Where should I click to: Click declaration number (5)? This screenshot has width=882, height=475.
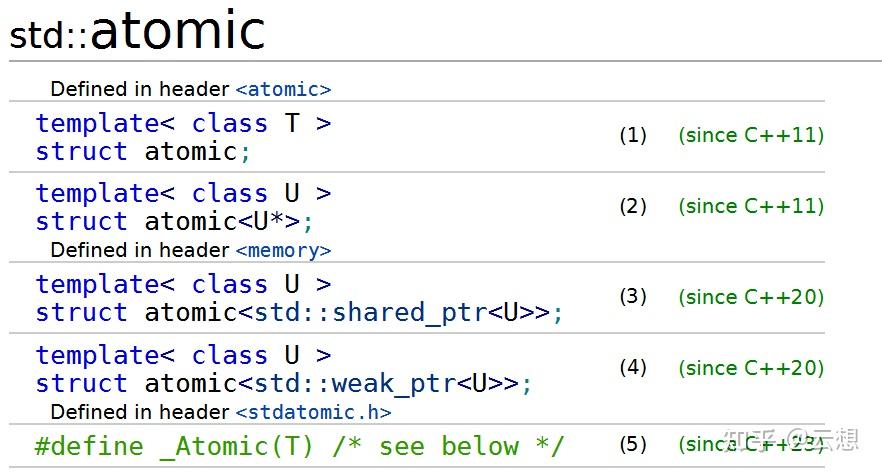(633, 444)
